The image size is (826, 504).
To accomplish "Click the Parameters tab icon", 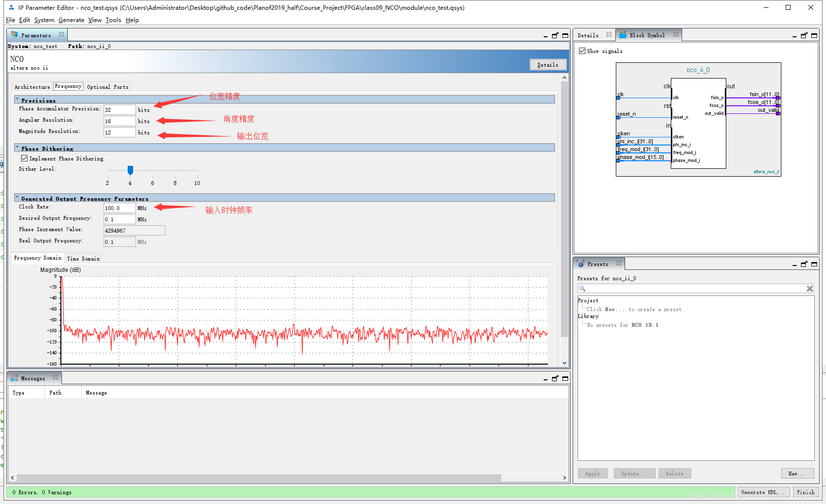I will tap(14, 35).
